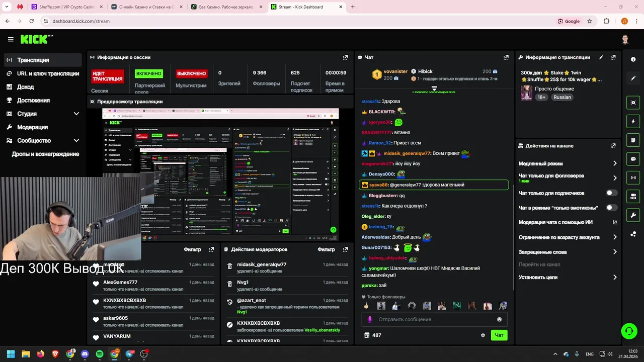Click the Отправить сообщение input field

click(x=434, y=319)
